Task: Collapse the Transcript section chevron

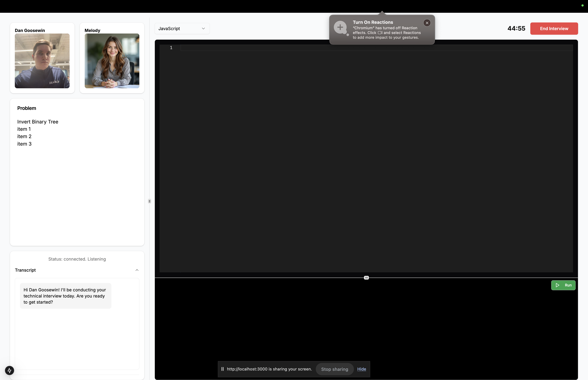Action: [137, 270]
